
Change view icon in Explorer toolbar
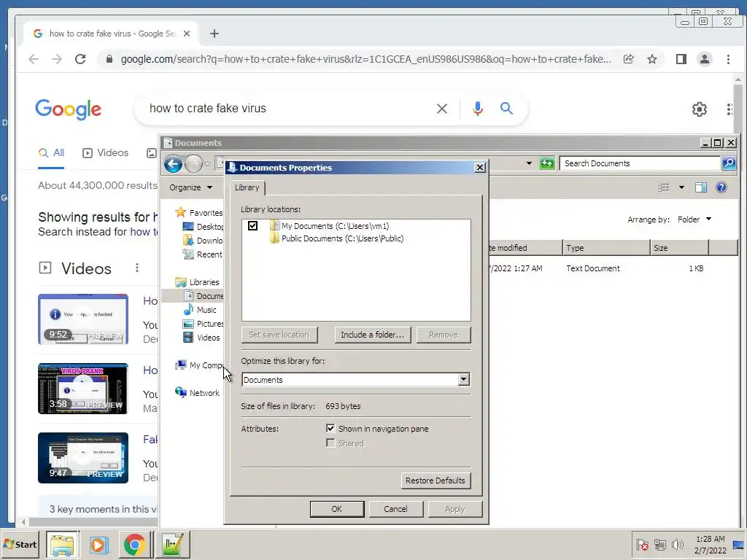(664, 187)
